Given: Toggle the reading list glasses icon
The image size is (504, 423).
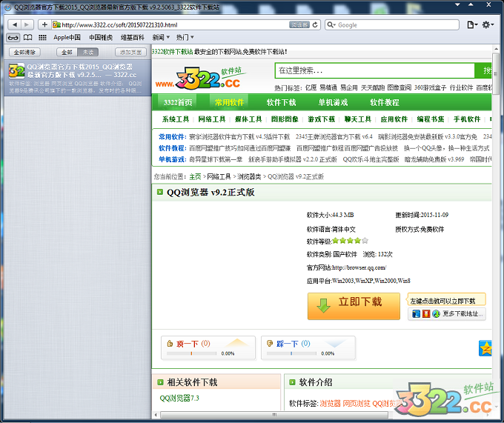Looking at the screenshot, I should [13, 38].
